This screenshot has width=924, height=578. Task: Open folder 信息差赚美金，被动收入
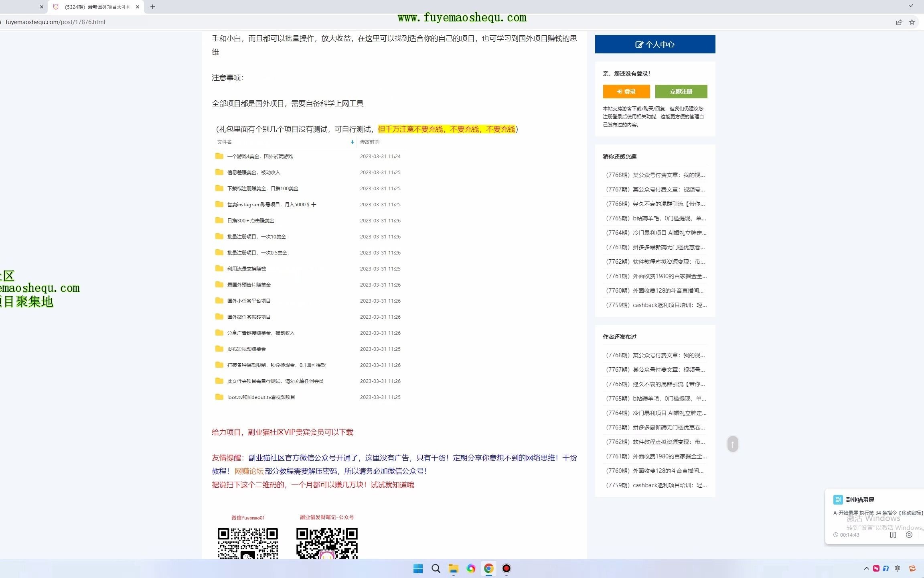point(253,173)
